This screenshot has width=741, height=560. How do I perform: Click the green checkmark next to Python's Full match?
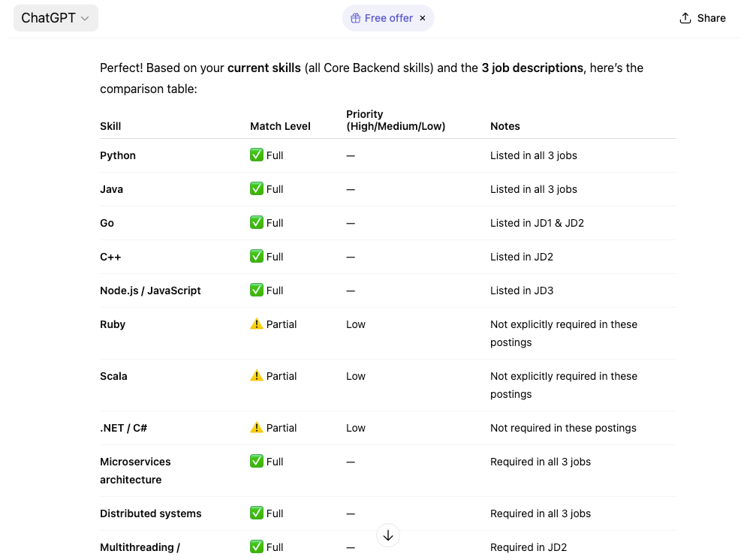coord(257,155)
